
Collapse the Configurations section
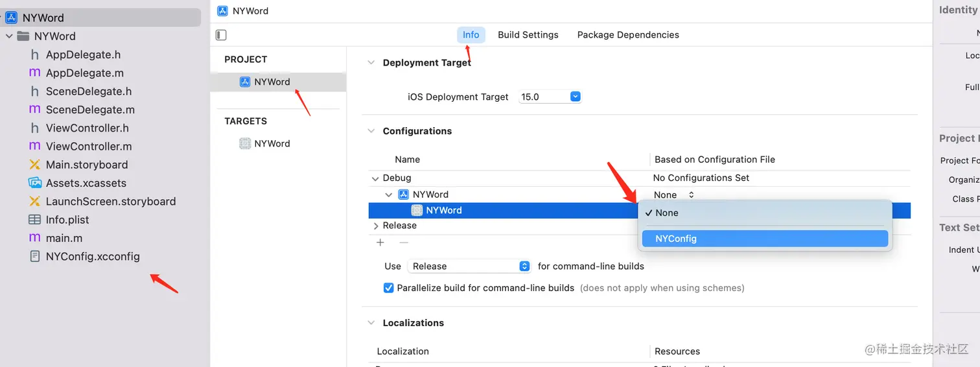(371, 131)
